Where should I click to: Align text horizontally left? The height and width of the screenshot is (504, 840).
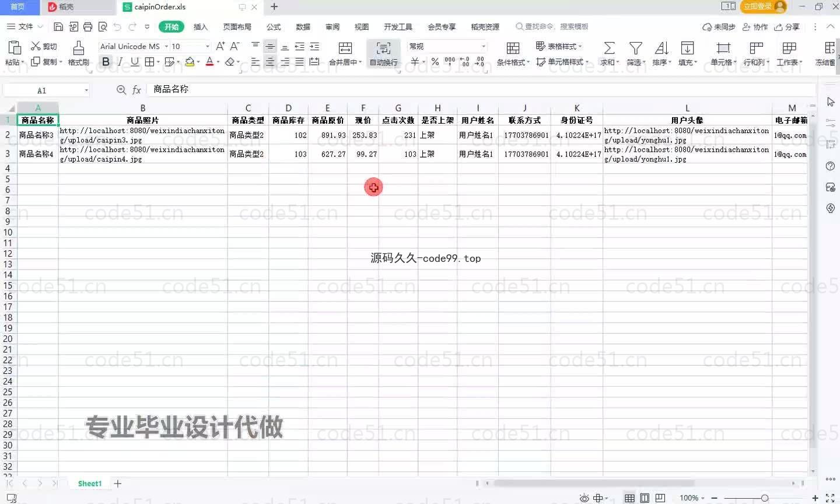point(256,62)
